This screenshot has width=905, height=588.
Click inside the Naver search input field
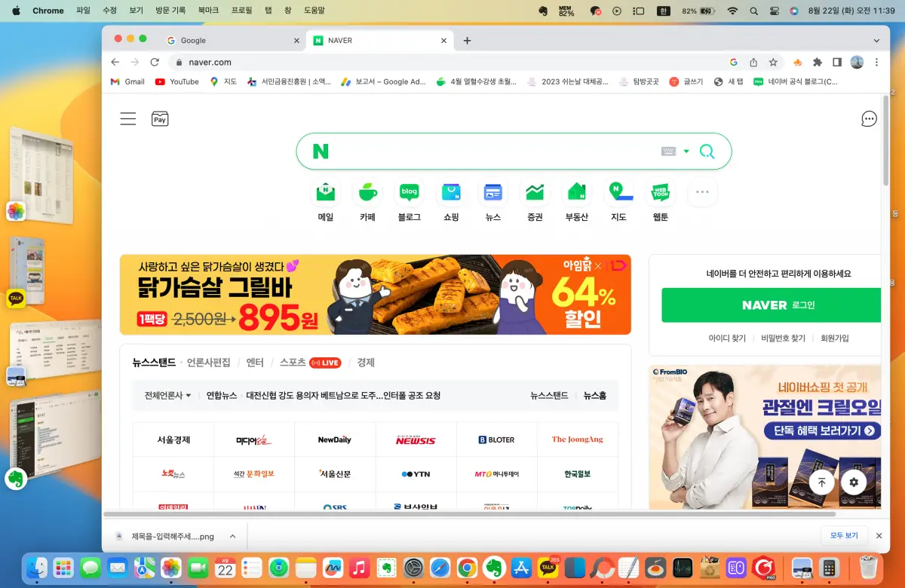(490, 151)
